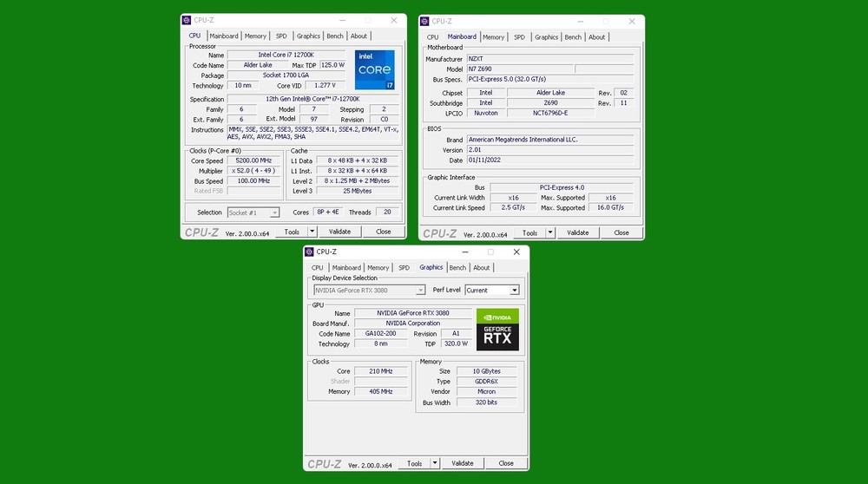Click the NVIDIA GeForce RTX logo image
Screen dimensions: 868x484
497,330
